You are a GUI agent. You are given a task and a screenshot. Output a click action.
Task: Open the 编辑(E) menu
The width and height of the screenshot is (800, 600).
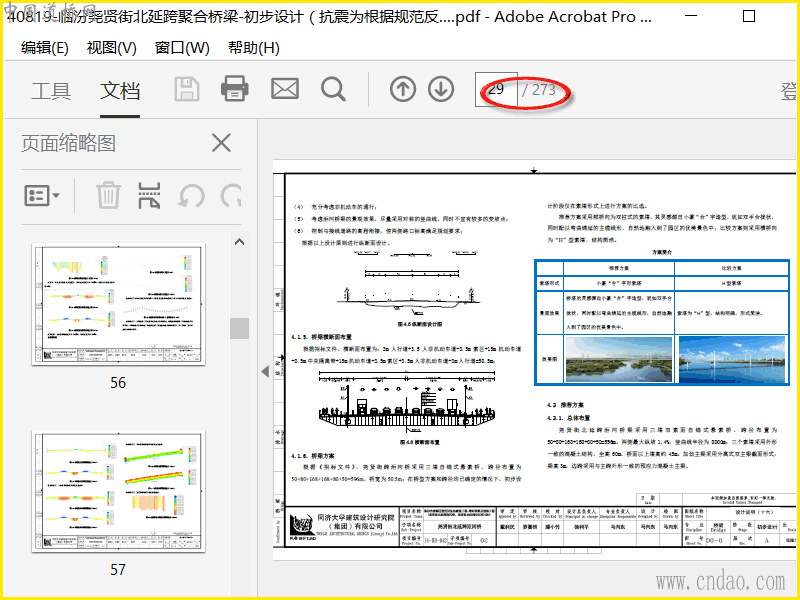[45, 48]
